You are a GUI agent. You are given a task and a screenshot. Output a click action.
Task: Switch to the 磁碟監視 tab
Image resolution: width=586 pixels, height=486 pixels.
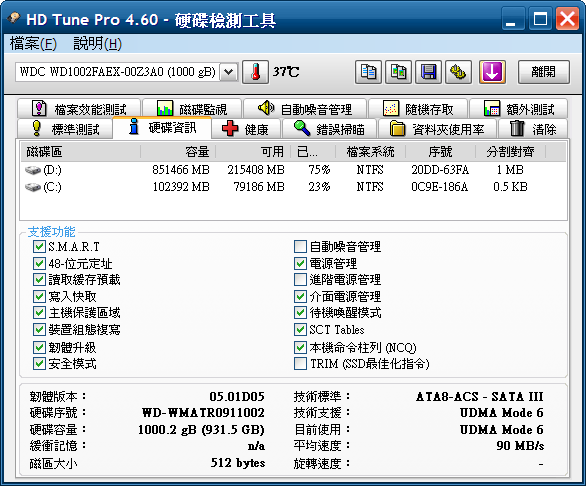(192, 109)
